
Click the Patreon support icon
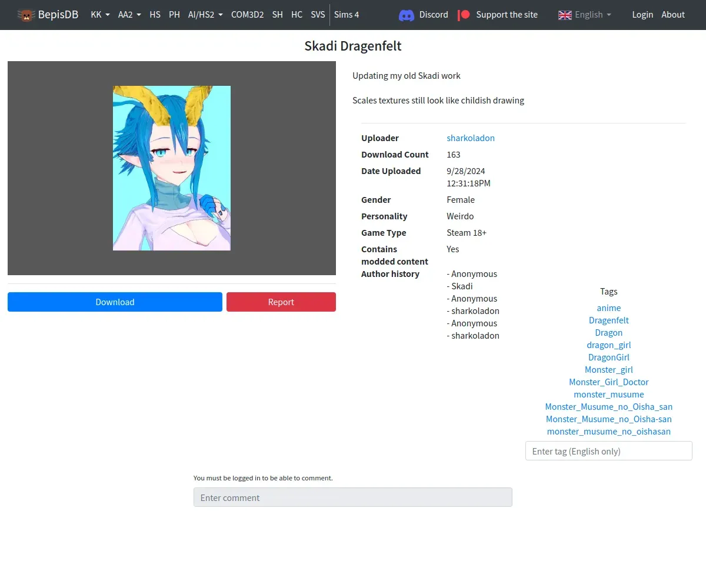(464, 15)
